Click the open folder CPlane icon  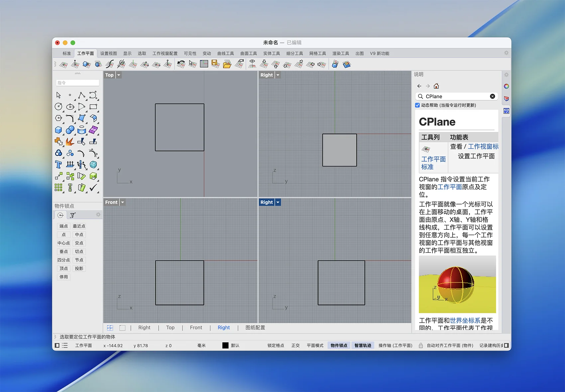click(x=227, y=64)
